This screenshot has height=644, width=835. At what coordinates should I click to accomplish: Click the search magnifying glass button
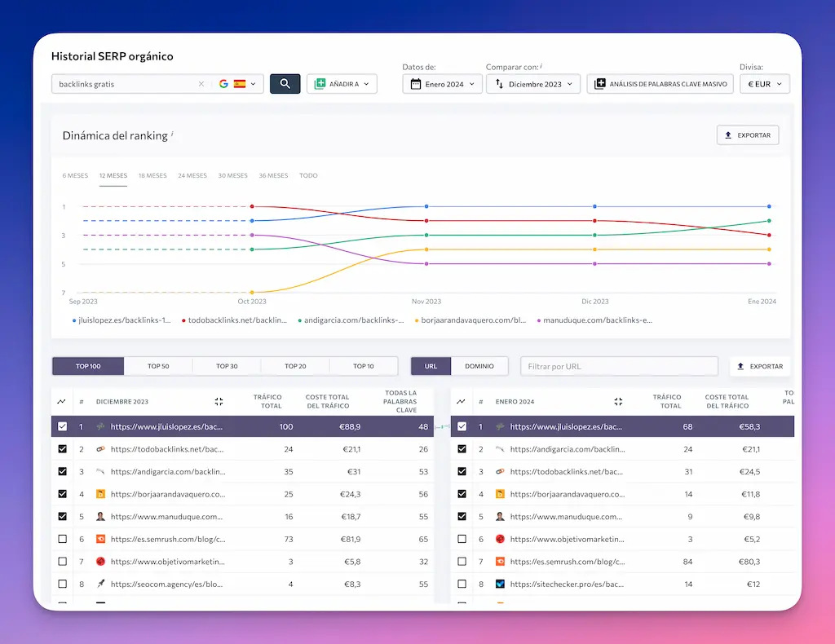tap(284, 83)
